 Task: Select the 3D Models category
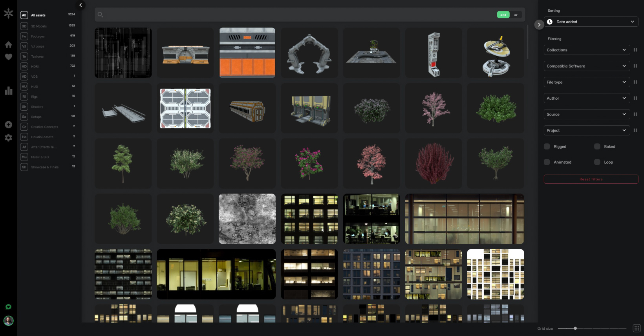[48, 26]
